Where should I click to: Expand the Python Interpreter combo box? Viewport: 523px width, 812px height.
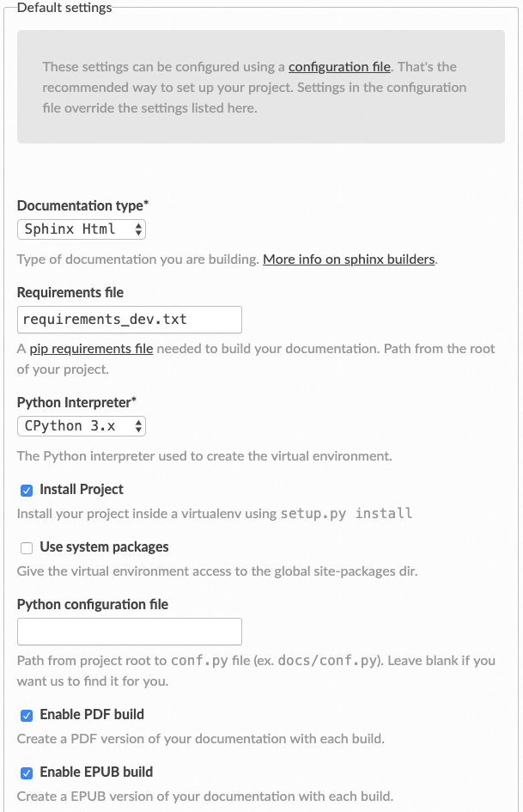pos(82,426)
